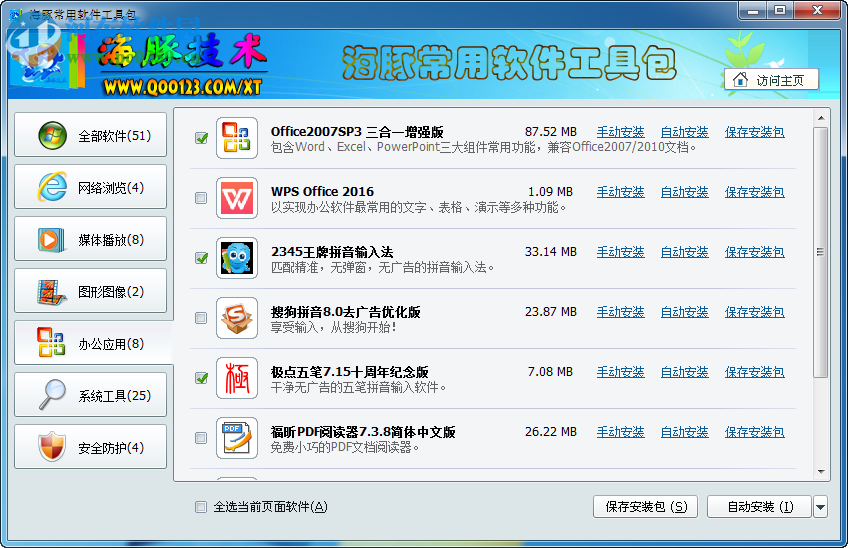Click the WPS Office 2016 icon
The width and height of the screenshot is (848, 548).
coord(237,198)
